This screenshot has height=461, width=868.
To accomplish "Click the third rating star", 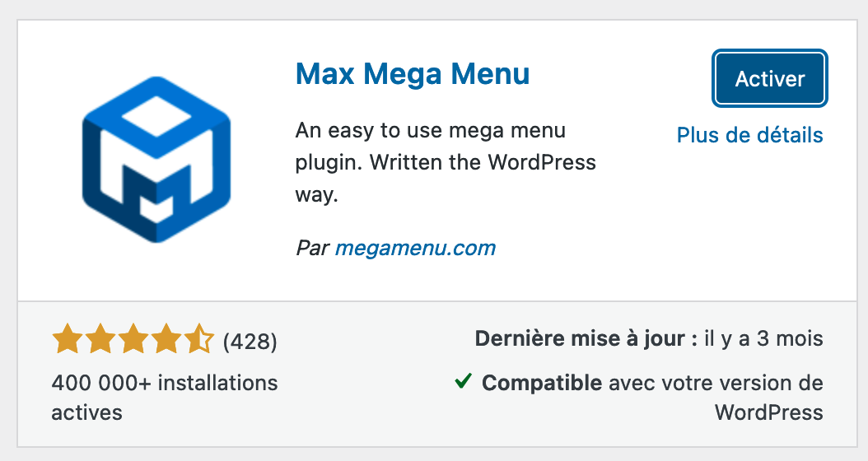I will pyautogui.click(x=133, y=339).
